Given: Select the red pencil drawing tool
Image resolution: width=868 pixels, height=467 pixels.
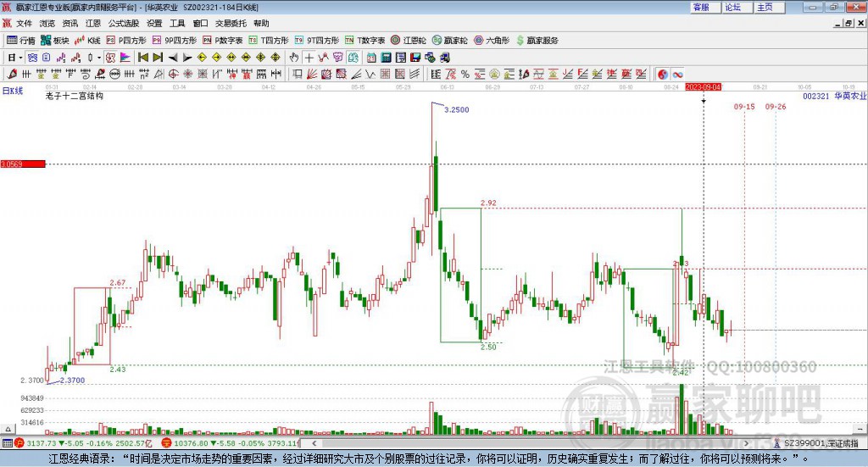Looking at the screenshot, I should (12, 74).
